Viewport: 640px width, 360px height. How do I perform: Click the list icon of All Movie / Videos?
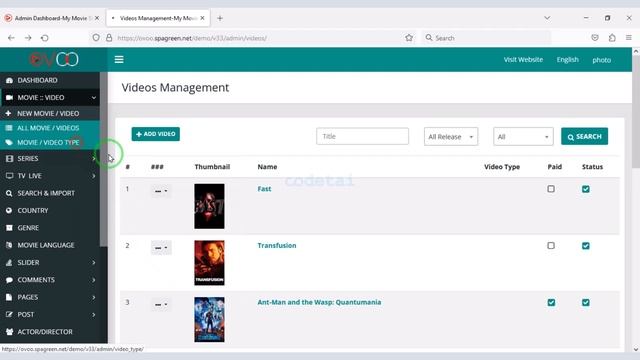pos(9,128)
